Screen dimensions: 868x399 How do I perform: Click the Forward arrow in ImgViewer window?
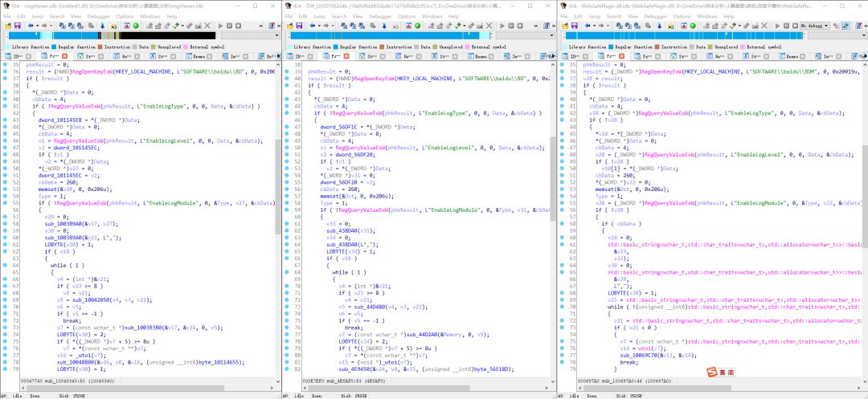tap(44, 26)
